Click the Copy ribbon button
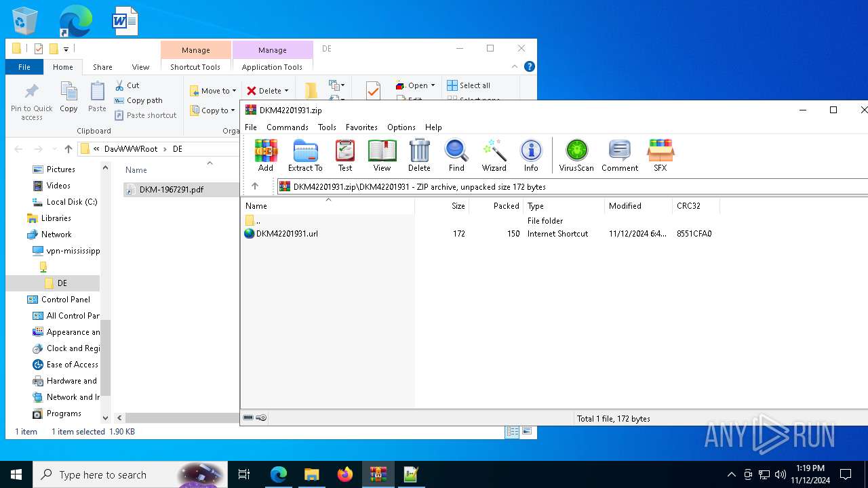 [68, 98]
